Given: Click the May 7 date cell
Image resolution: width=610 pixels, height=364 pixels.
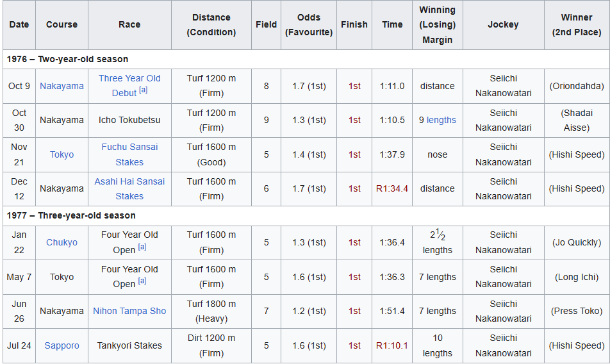Looking at the screenshot, I should (19, 277).
